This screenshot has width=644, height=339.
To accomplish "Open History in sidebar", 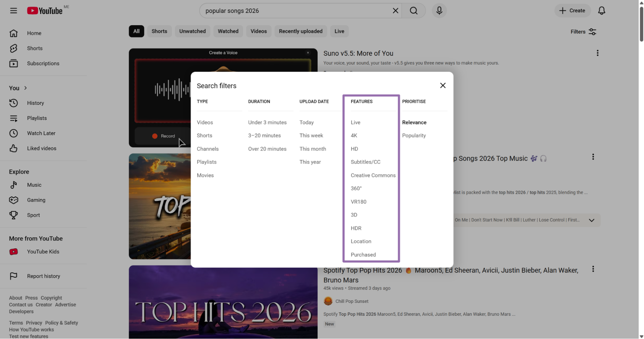I will (43, 103).
